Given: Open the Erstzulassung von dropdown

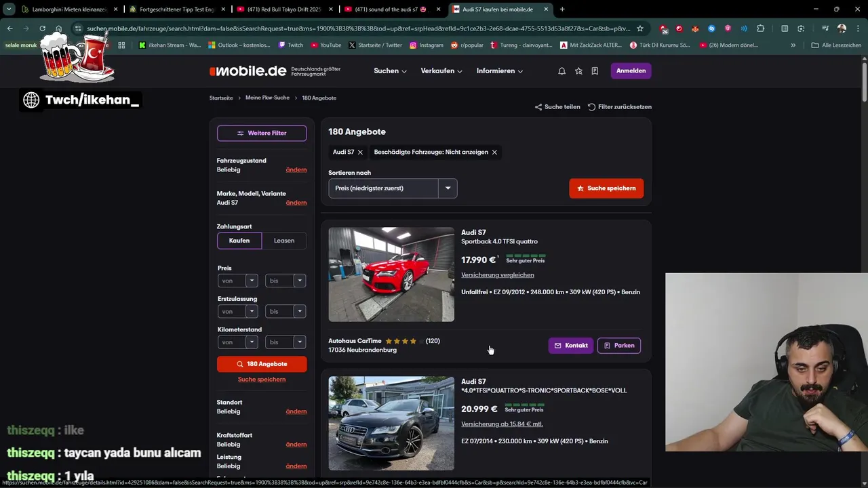Looking at the screenshot, I should [238, 312].
